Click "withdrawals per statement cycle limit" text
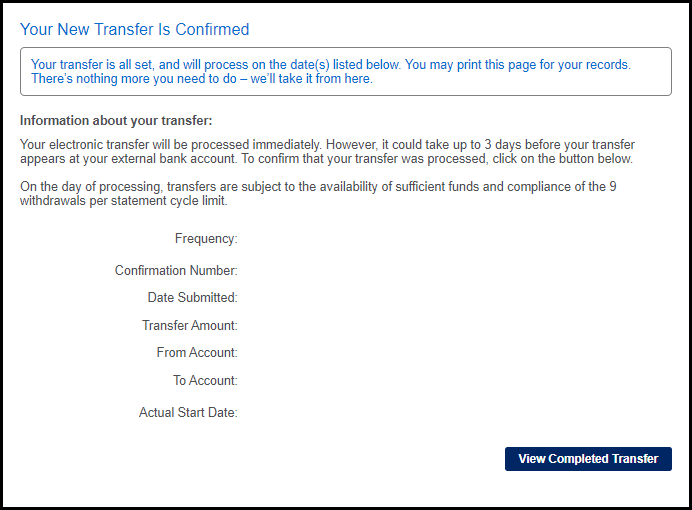This screenshot has height=510, width=692. click(120, 200)
